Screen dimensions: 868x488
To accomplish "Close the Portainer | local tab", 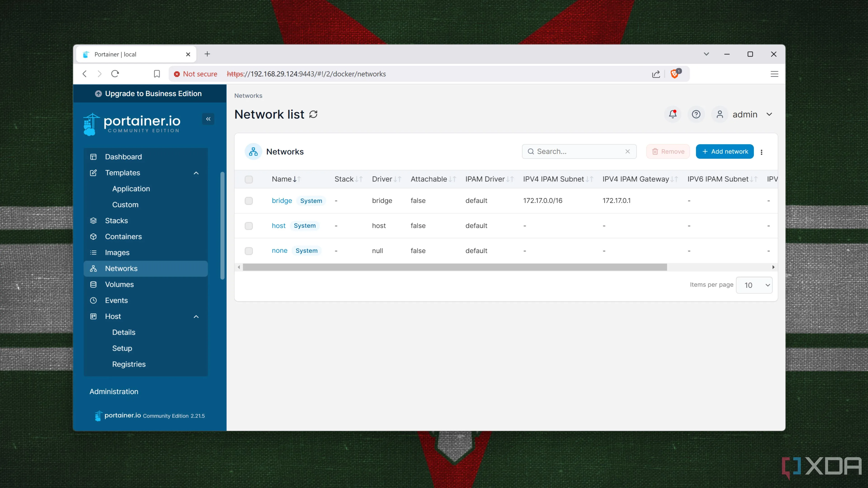I will click(188, 54).
